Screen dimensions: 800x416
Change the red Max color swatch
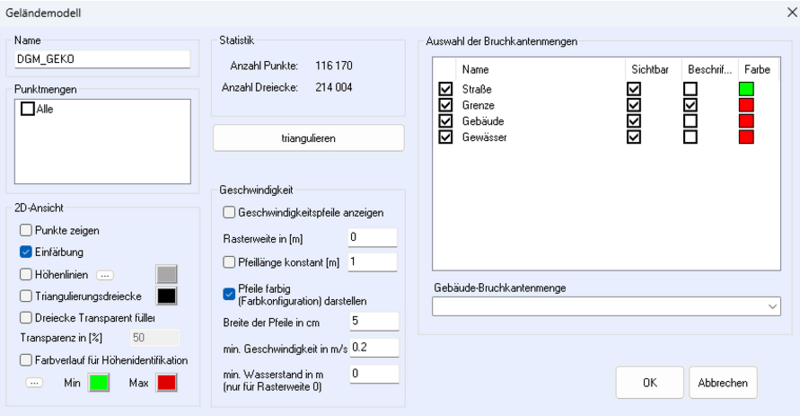(x=166, y=383)
